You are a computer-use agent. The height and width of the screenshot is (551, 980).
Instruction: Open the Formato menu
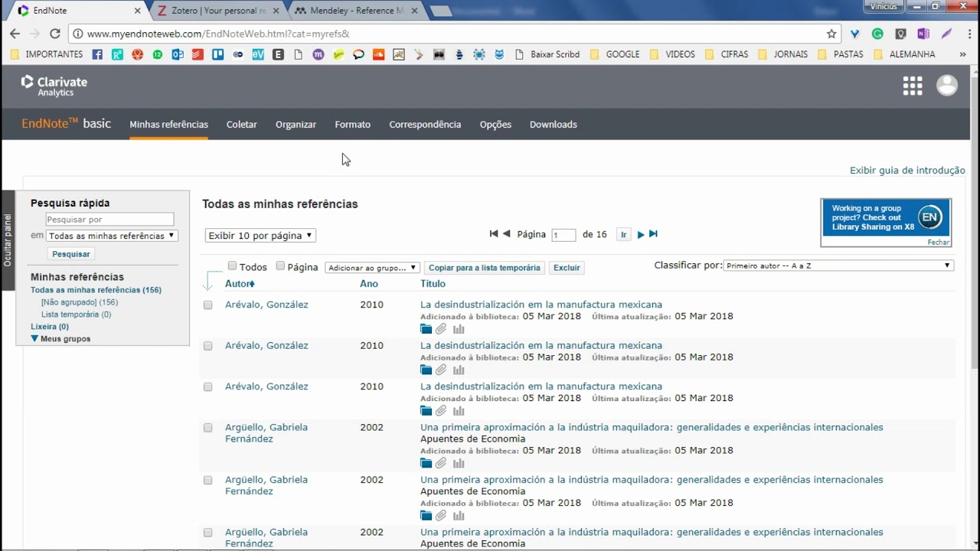tap(352, 124)
